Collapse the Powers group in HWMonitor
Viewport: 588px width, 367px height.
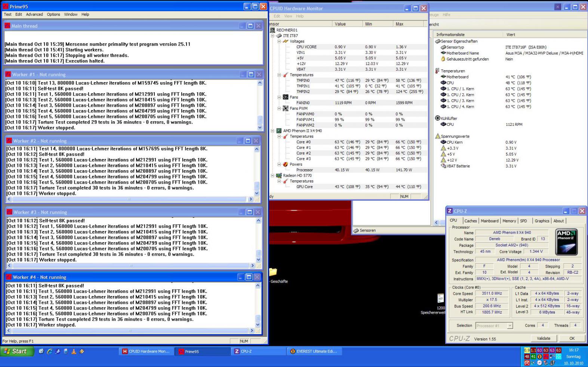(x=279, y=164)
